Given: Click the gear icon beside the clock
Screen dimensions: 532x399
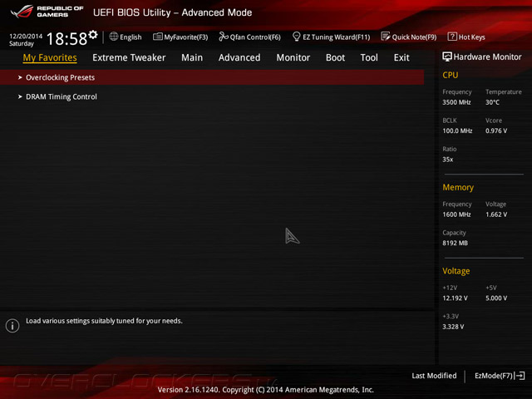Looking at the screenshot, I should click(93, 35).
